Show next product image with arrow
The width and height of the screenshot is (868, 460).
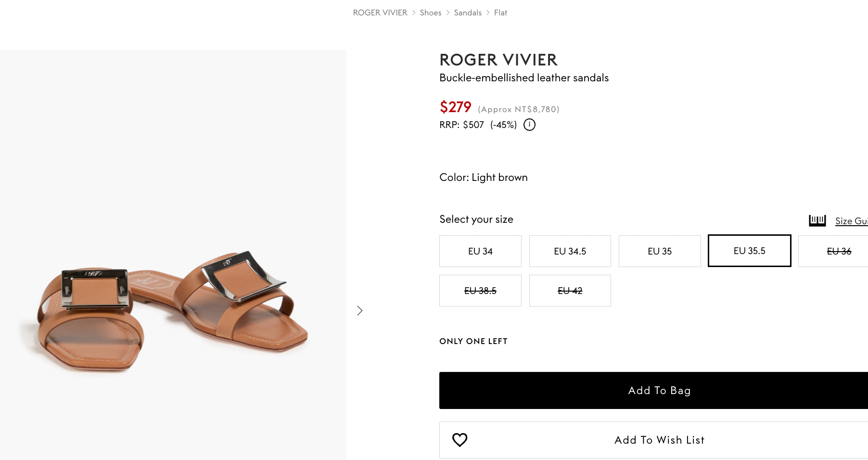point(359,310)
